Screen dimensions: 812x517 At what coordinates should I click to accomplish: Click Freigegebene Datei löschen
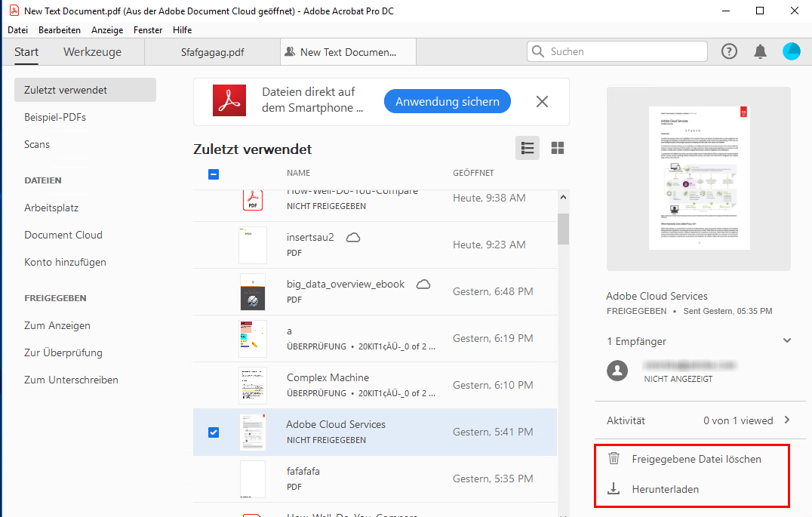pos(697,459)
